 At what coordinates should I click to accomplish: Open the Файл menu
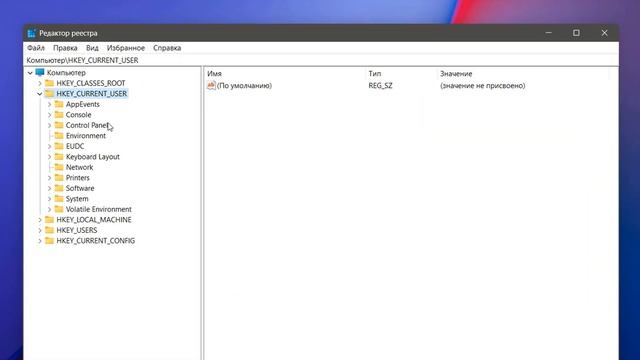36,48
